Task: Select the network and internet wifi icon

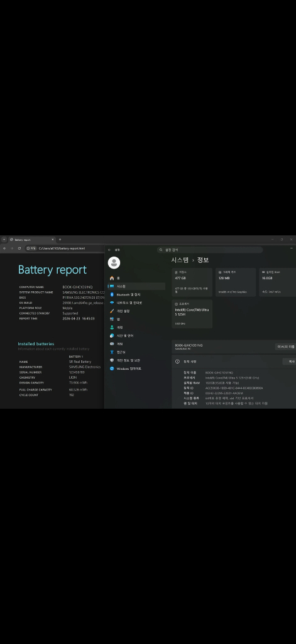Action: pos(112,303)
